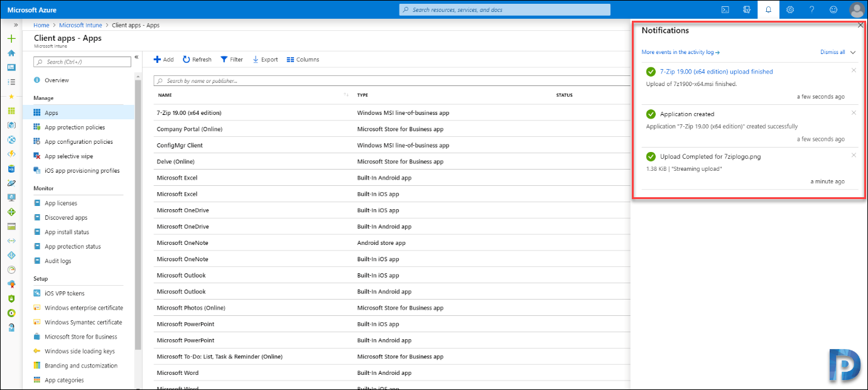Select Apps in the Manage section
Viewport: 868px width, 390px height.
pyautogui.click(x=79, y=113)
